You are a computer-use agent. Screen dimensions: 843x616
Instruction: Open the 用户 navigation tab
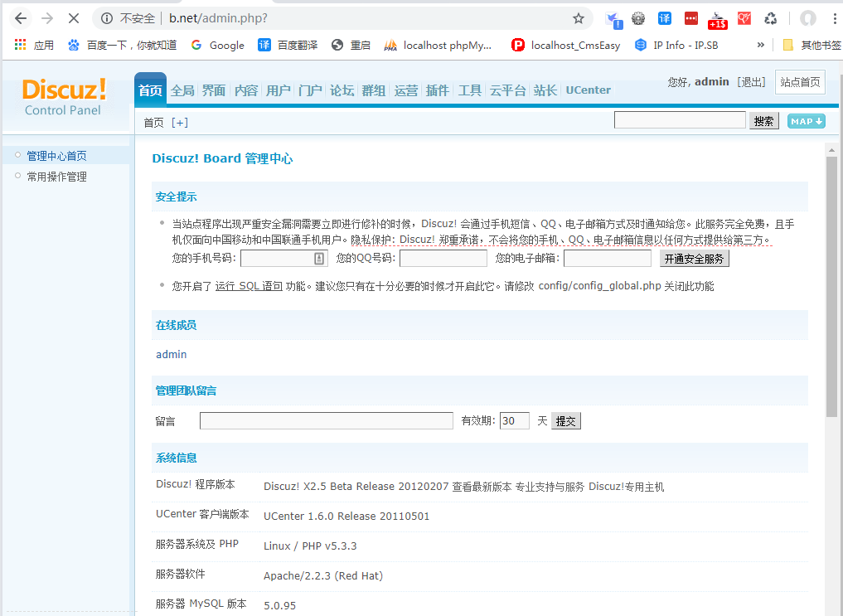tap(278, 90)
